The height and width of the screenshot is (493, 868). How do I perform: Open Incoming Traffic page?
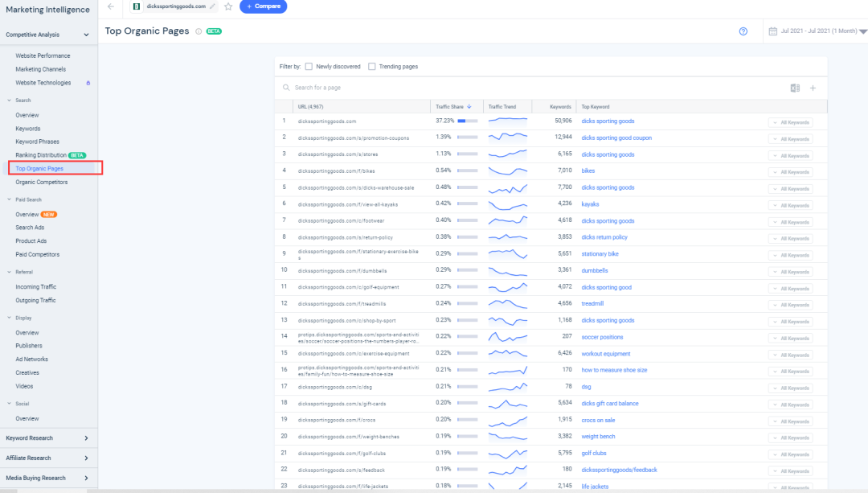pos(36,287)
